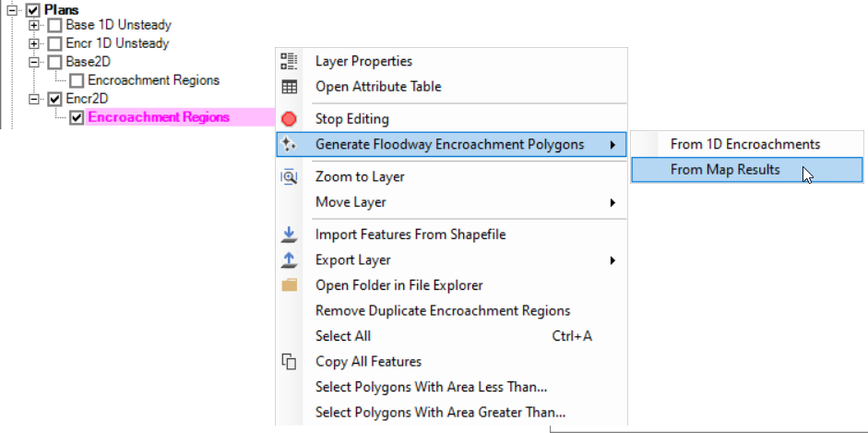Image resolution: width=868 pixels, height=433 pixels.
Task: Toggle the Plans group checkbox
Action: click(32, 10)
